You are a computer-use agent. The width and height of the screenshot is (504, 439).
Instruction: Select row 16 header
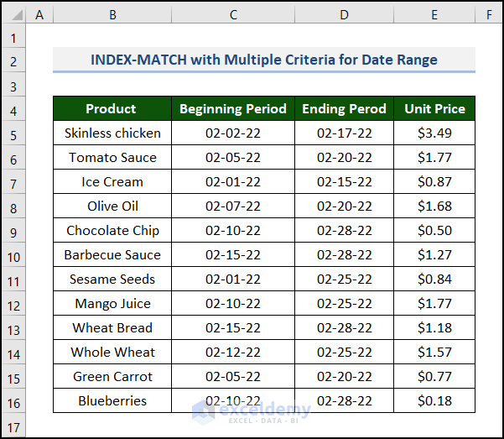[x=13, y=401]
